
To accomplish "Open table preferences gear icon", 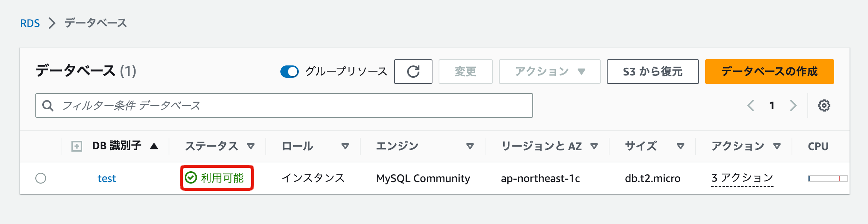I will [x=824, y=105].
